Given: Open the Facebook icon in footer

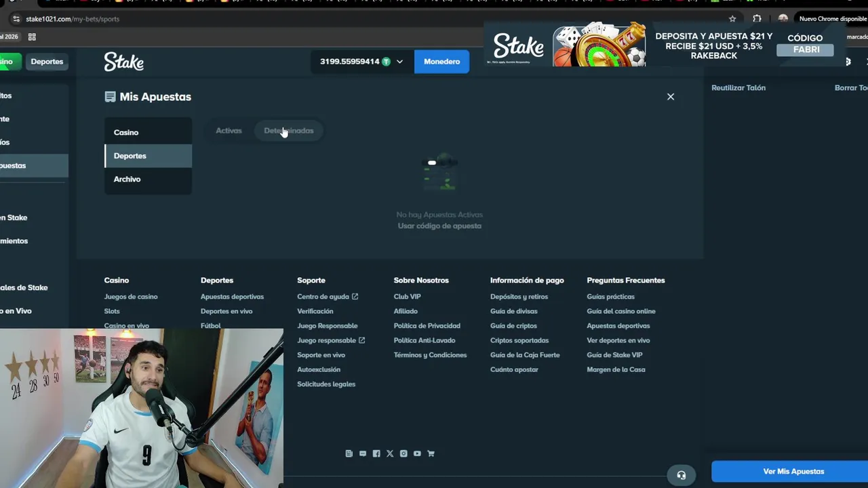Looking at the screenshot, I should click(x=376, y=453).
